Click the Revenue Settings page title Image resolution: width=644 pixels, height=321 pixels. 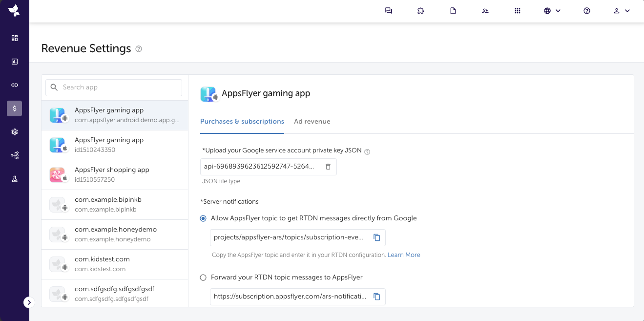86,49
